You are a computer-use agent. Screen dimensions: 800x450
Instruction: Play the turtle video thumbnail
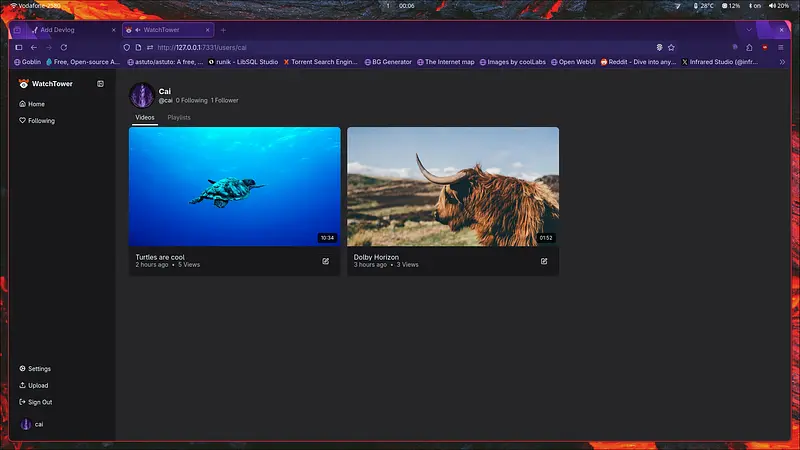[x=235, y=186]
